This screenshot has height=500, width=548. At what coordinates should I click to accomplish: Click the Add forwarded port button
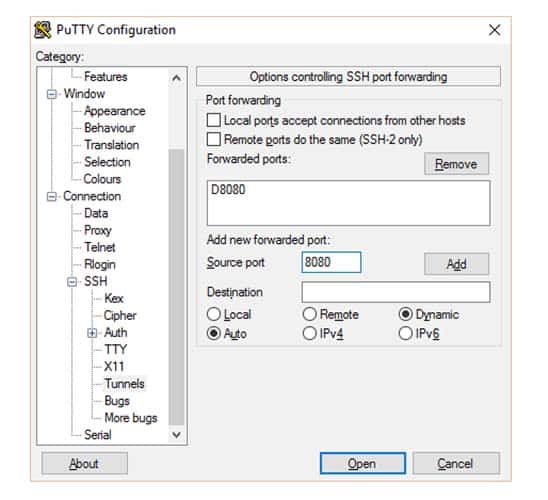[456, 264]
